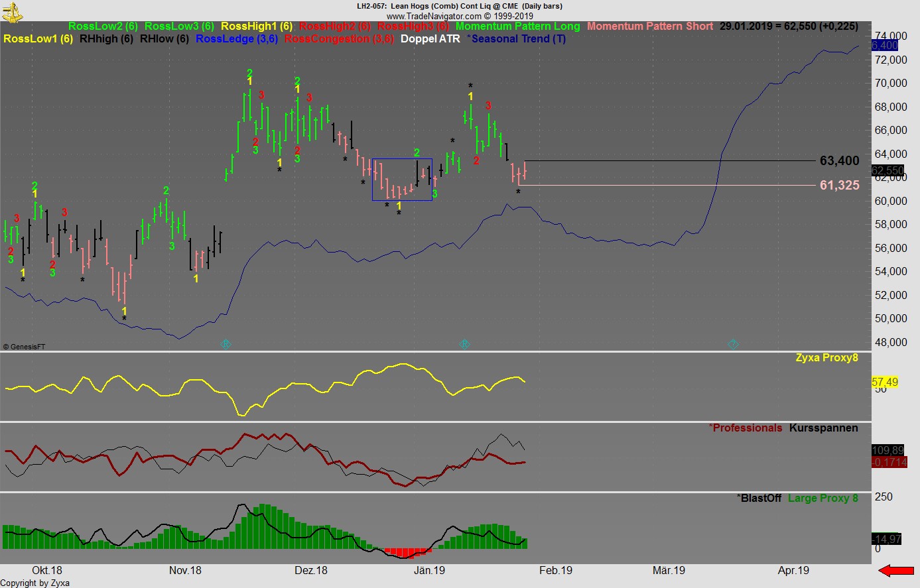920x588 pixels.
Task: Click the 50,000 price axis label
Action: click(x=891, y=319)
